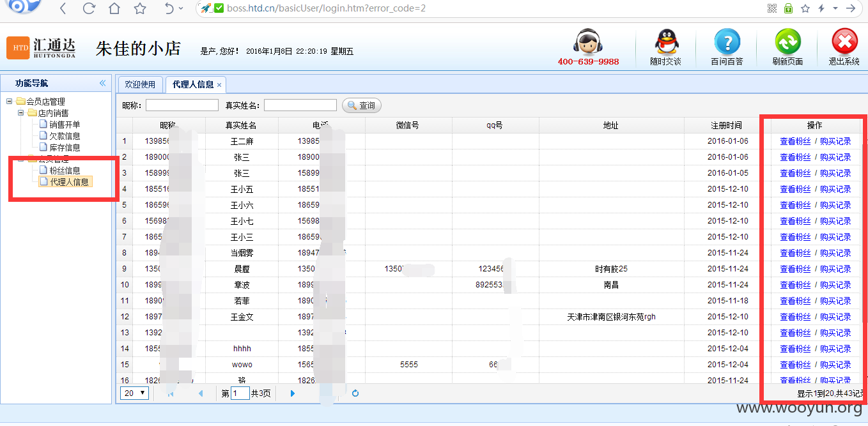Click 查看粉丝 link for 王小五
The height and width of the screenshot is (426, 868).
click(x=795, y=189)
